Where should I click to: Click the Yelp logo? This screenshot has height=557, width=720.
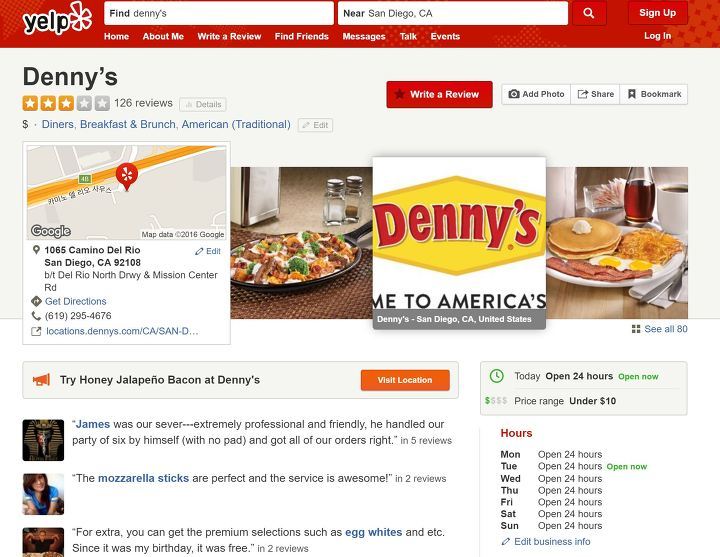pos(57,19)
